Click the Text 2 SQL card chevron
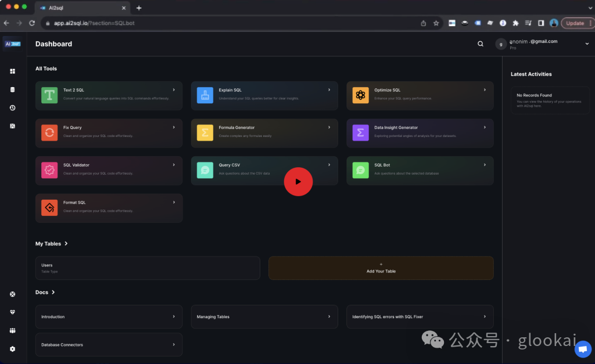 coord(174,90)
